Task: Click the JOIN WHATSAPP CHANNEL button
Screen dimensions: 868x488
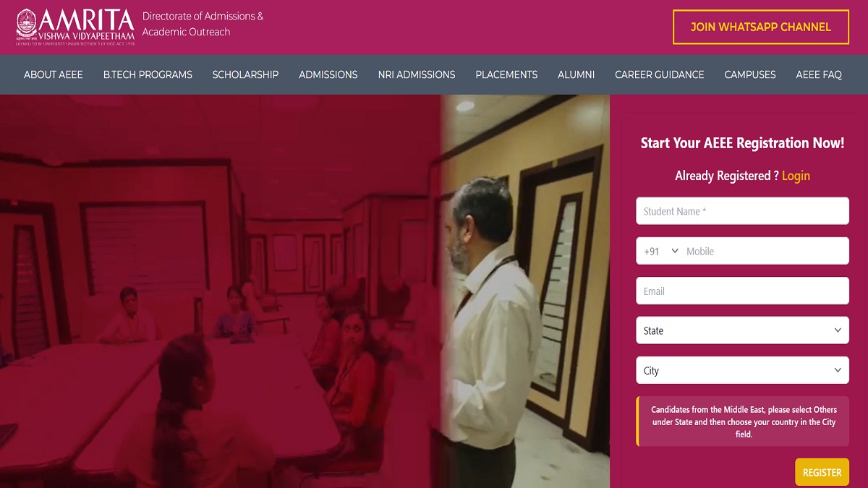Action: 761,27
